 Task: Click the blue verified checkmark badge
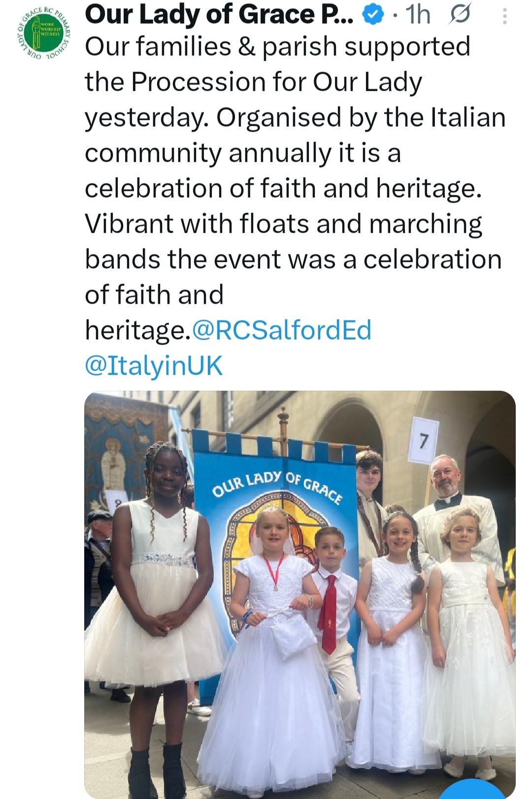[373, 16]
